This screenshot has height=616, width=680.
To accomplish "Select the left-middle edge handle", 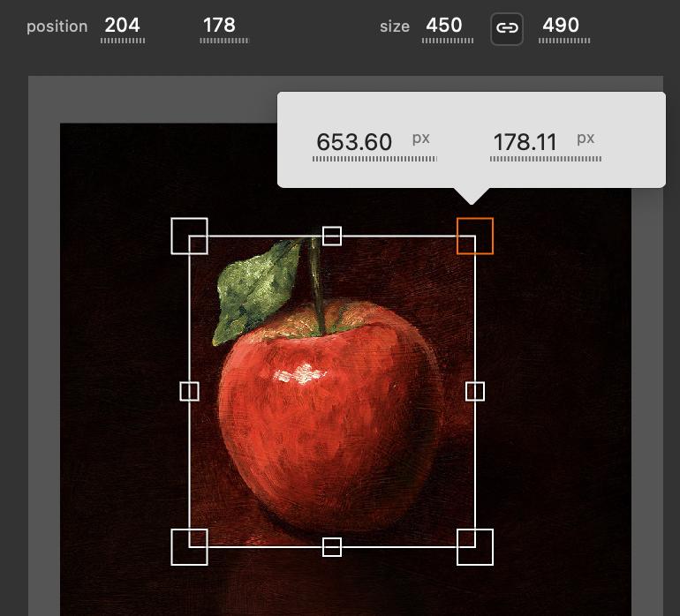I will pos(190,392).
